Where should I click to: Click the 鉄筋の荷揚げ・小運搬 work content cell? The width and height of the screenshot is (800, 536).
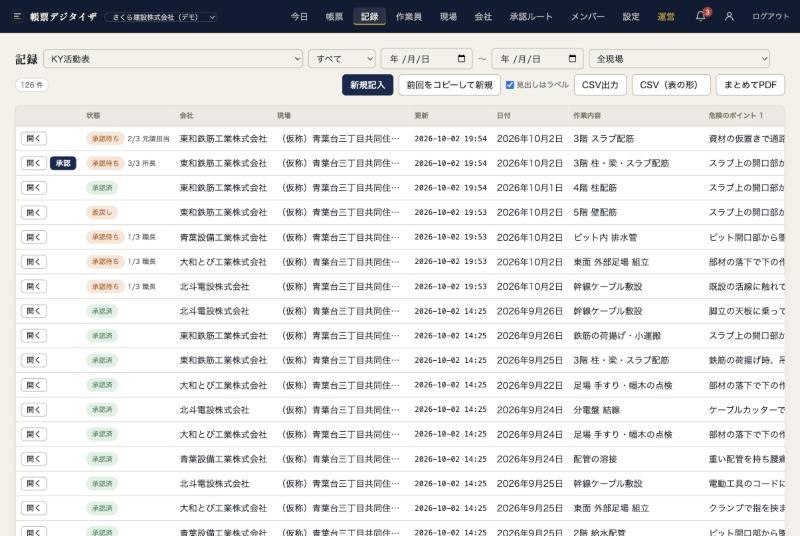(x=617, y=336)
